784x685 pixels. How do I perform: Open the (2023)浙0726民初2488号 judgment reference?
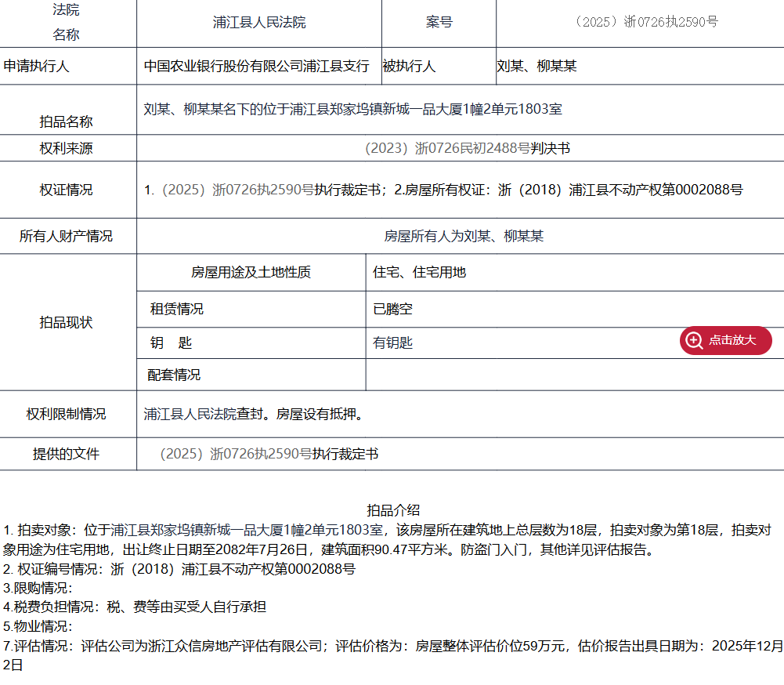pyautogui.click(x=446, y=147)
